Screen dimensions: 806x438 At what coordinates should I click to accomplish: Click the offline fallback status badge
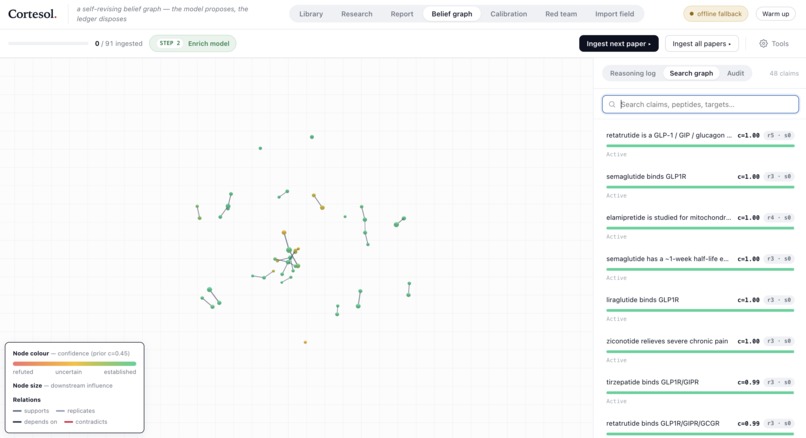(715, 14)
